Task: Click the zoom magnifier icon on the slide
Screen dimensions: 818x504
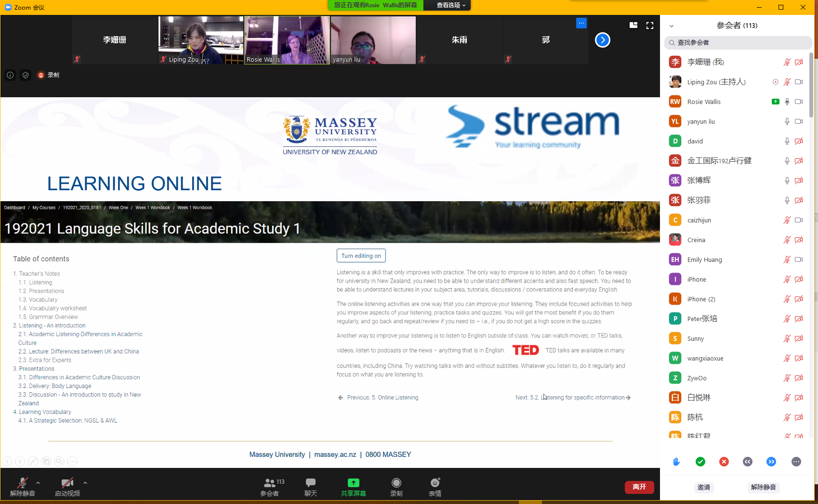Action: point(59,461)
